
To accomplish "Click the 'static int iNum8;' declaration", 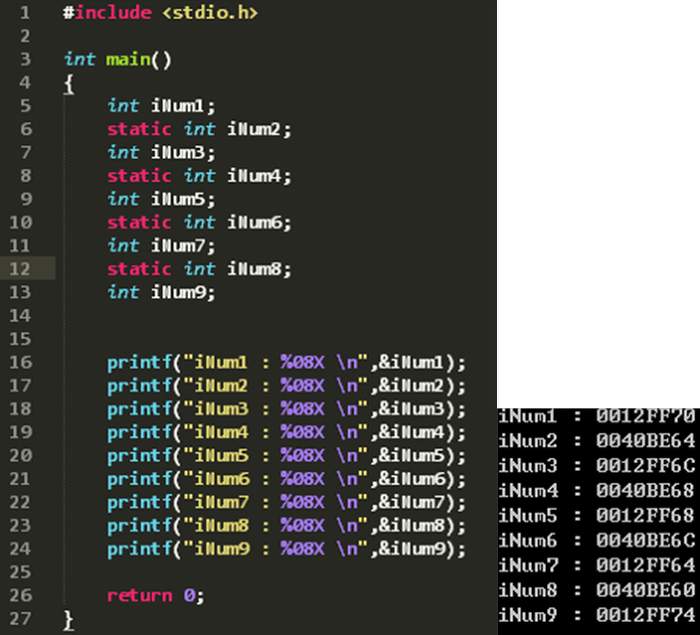I will [x=199, y=269].
